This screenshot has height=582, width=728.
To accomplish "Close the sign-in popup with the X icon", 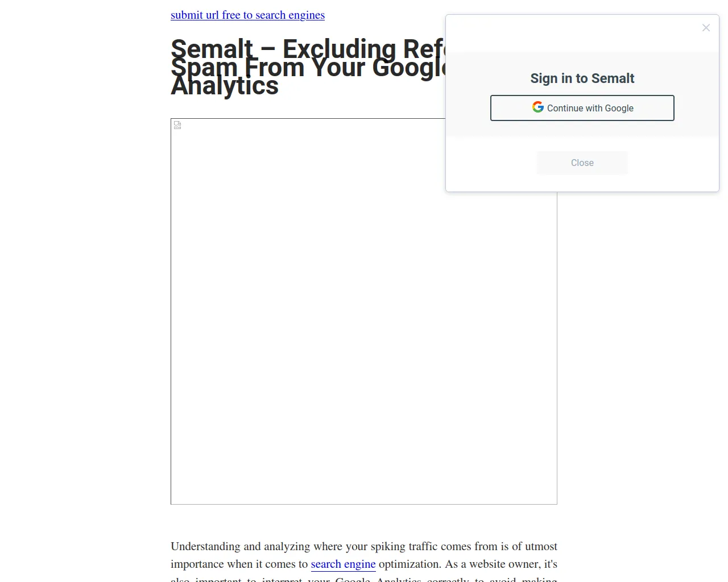I will click(706, 28).
